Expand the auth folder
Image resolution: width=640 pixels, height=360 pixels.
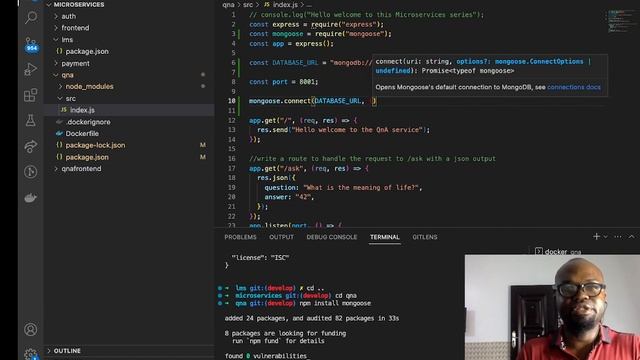[x=56, y=16]
